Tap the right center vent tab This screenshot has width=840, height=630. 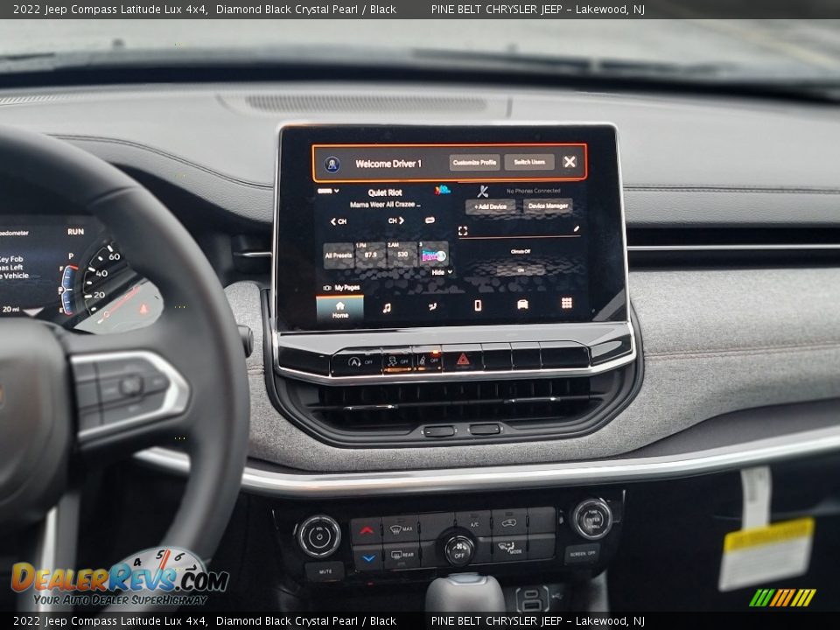point(485,429)
